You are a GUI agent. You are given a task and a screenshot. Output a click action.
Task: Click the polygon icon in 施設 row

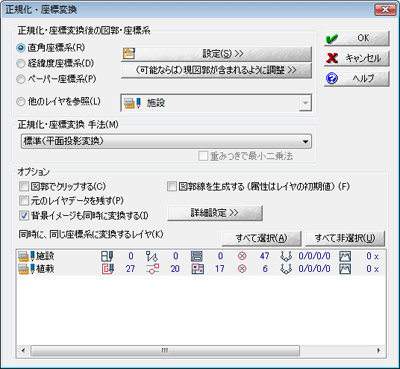[197, 256]
